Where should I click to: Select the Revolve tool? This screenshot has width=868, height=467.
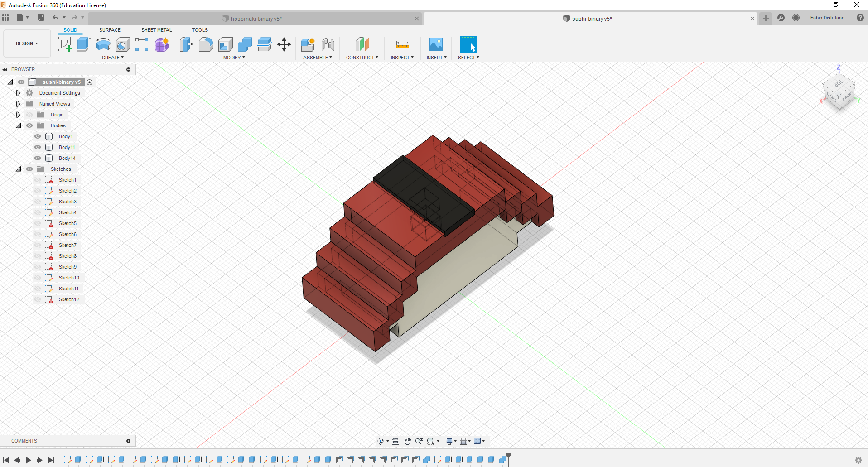[104, 44]
